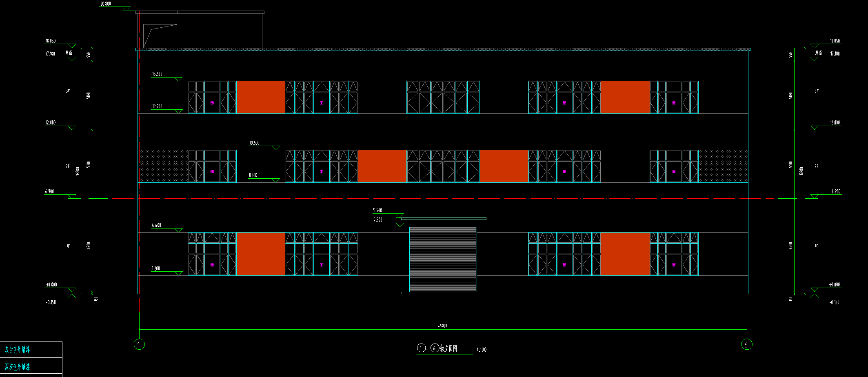The width and height of the screenshot is (868, 377).
Task: Click the 45000 overall dimension text
Action: coord(442,326)
